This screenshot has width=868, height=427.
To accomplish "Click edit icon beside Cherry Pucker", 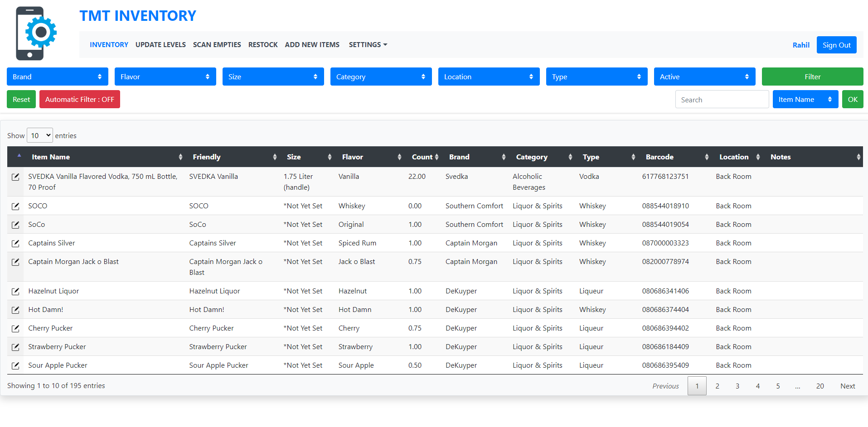I will [15, 329].
